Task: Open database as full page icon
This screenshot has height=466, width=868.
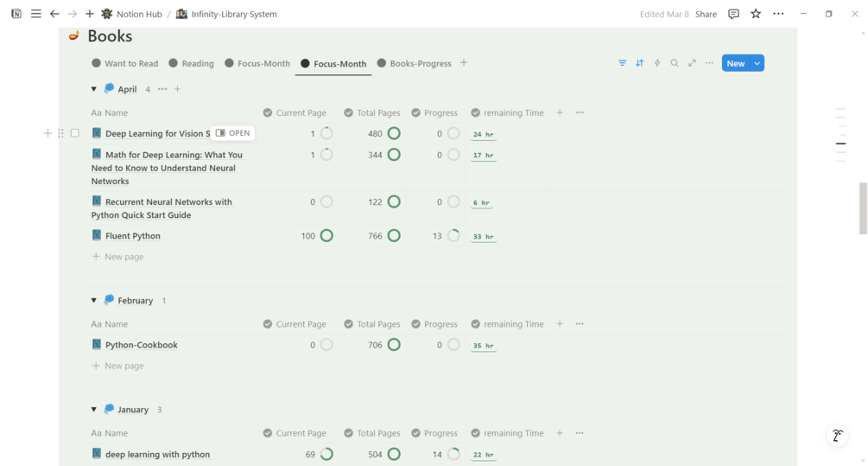Action: (x=692, y=63)
